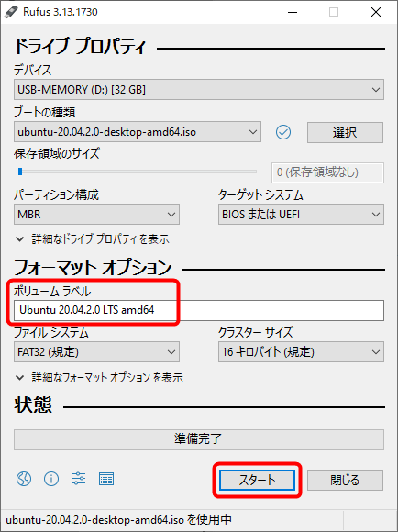Click the スタート button
The width and height of the screenshot is (398, 532).
click(x=257, y=480)
